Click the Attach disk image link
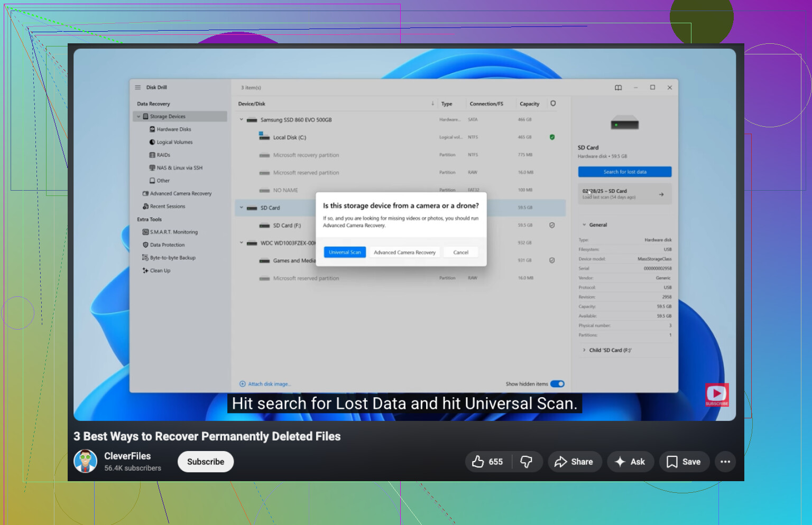The image size is (812, 525). [x=265, y=384]
